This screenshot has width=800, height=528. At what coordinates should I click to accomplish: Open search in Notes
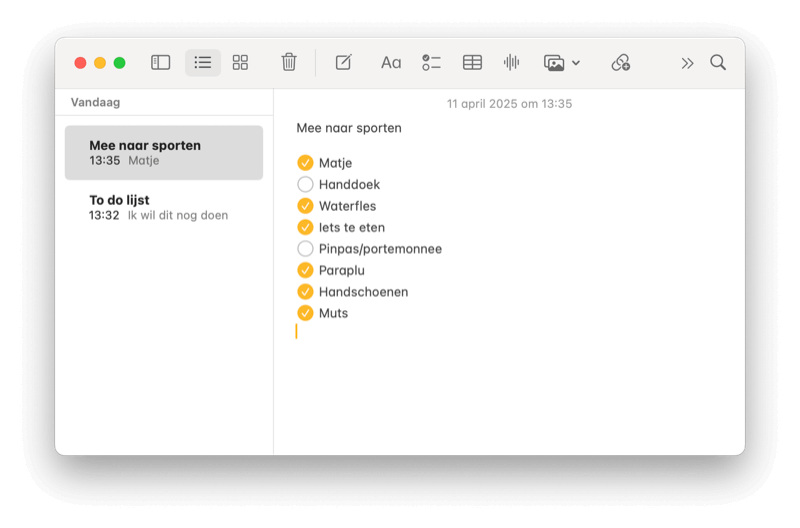pyautogui.click(x=718, y=63)
